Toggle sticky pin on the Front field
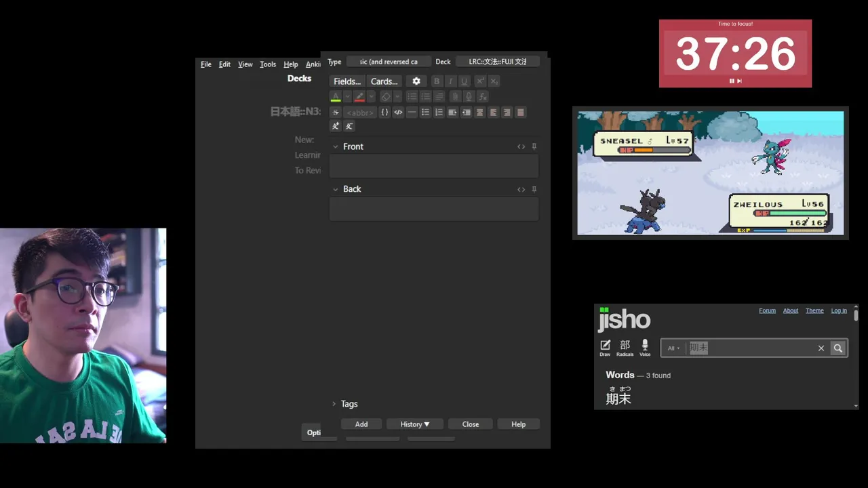868x488 pixels. point(534,146)
